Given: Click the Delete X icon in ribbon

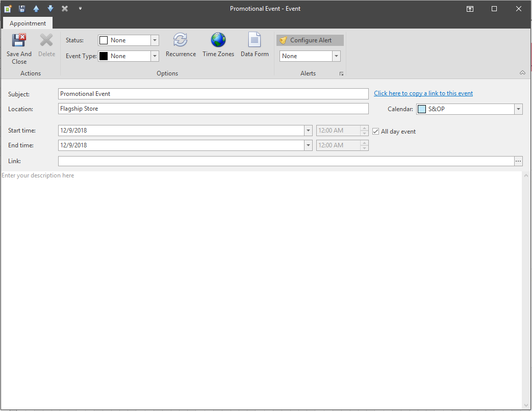Looking at the screenshot, I should coord(46,40).
